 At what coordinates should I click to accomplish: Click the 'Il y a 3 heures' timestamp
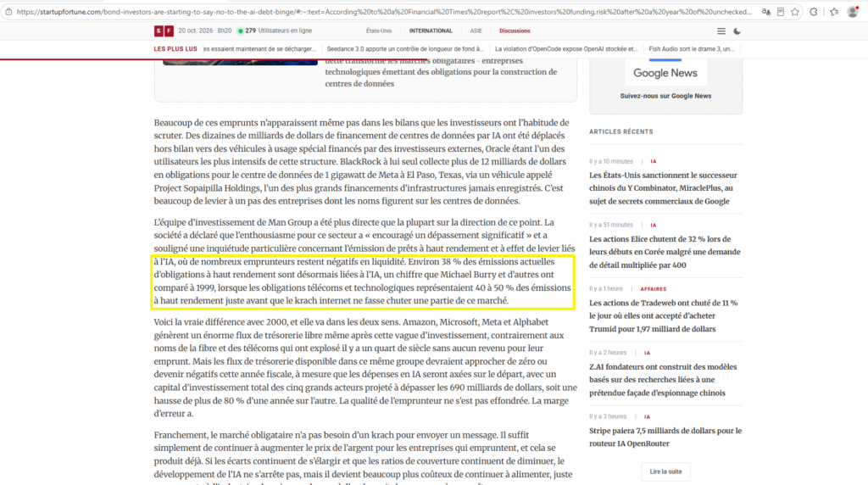click(608, 417)
